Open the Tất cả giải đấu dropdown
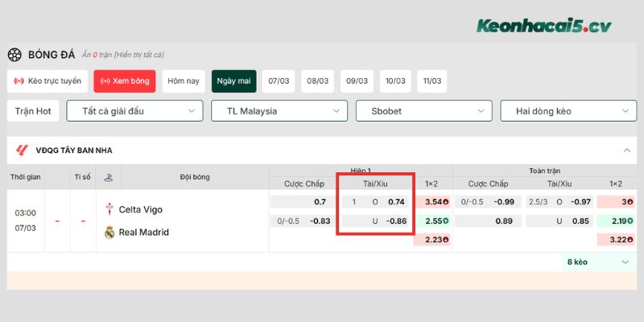644x322 pixels. point(134,111)
